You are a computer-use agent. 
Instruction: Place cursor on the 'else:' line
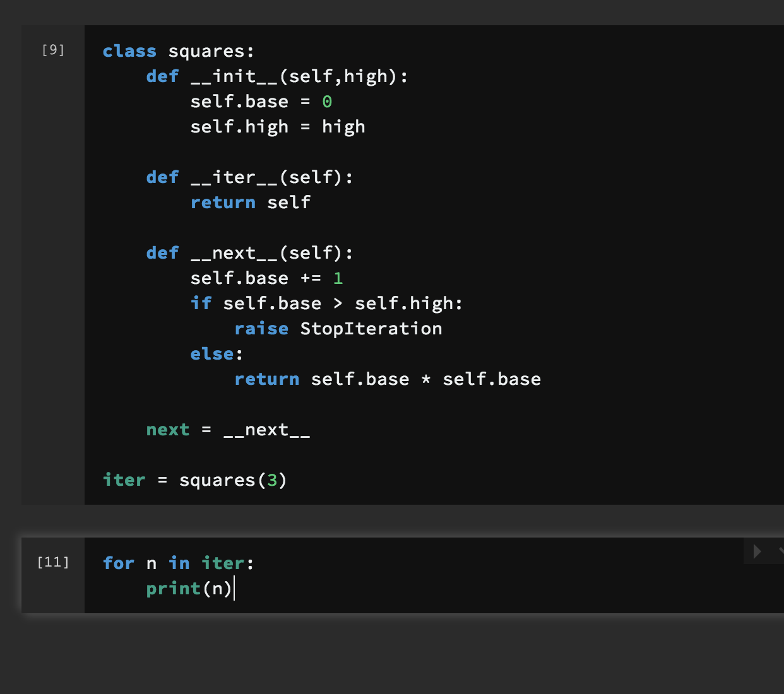click(x=217, y=354)
